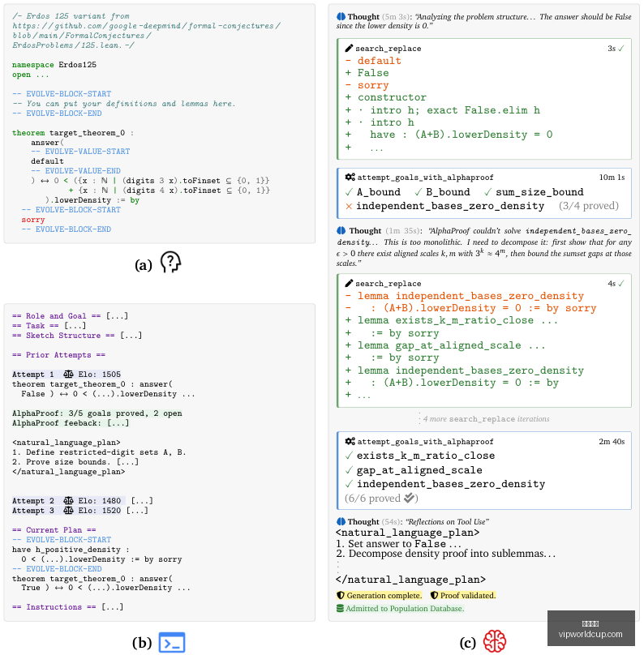
Task: Select the Prior Attempts section heading
Action: coord(58,354)
